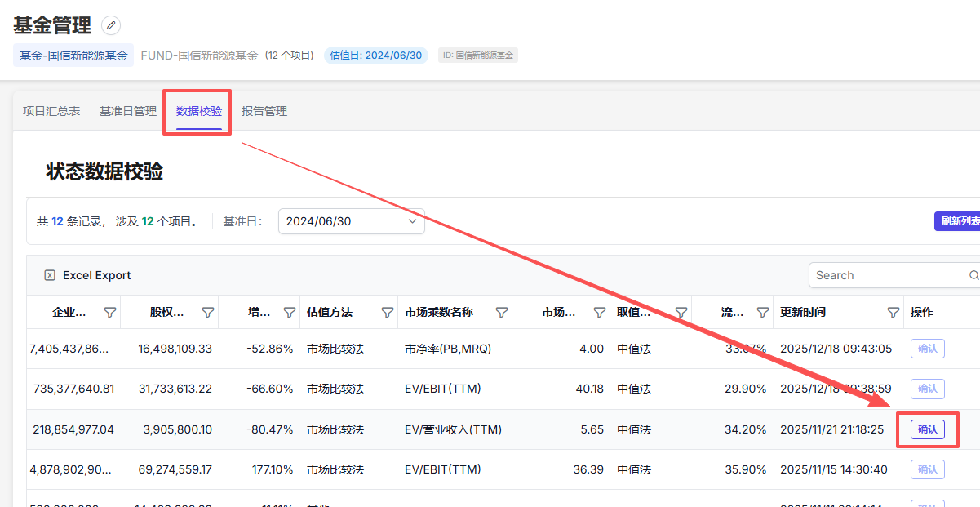Select the 数据校验 tab

click(199, 111)
